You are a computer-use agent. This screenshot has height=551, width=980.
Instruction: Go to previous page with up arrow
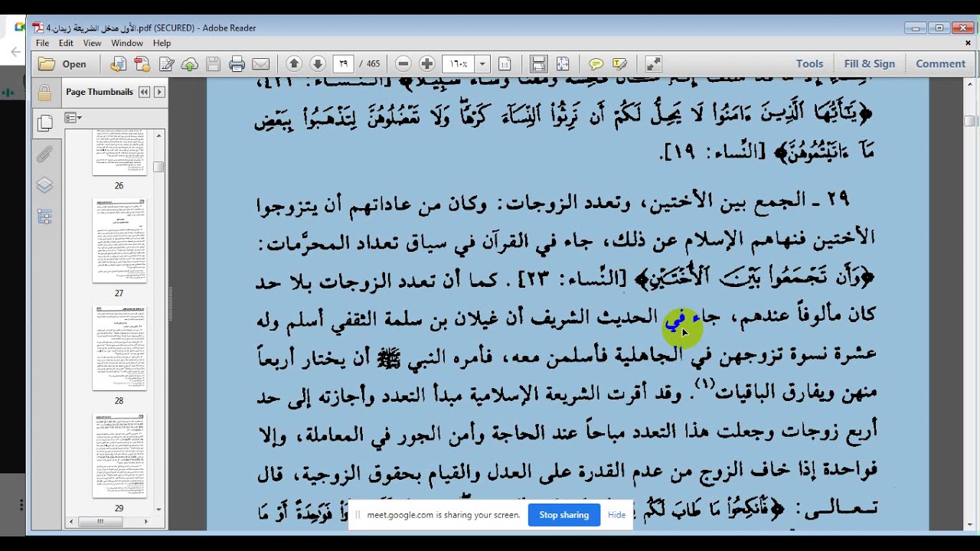294,64
